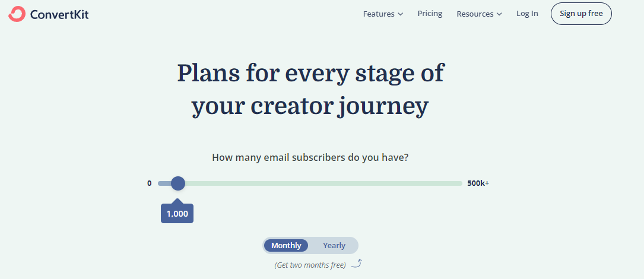Go to the Pricing page
Screen dimensions: 644x279
(430, 14)
